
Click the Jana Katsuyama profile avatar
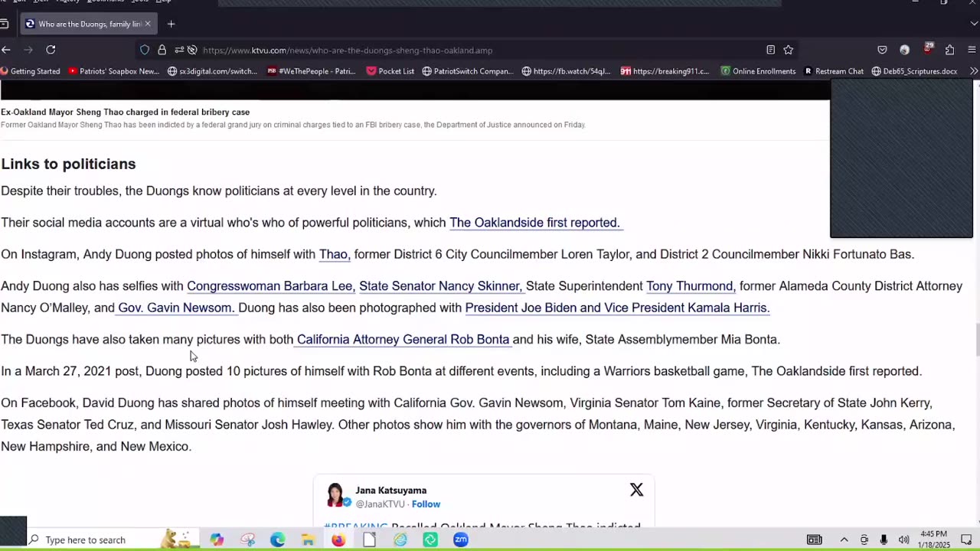point(335,496)
